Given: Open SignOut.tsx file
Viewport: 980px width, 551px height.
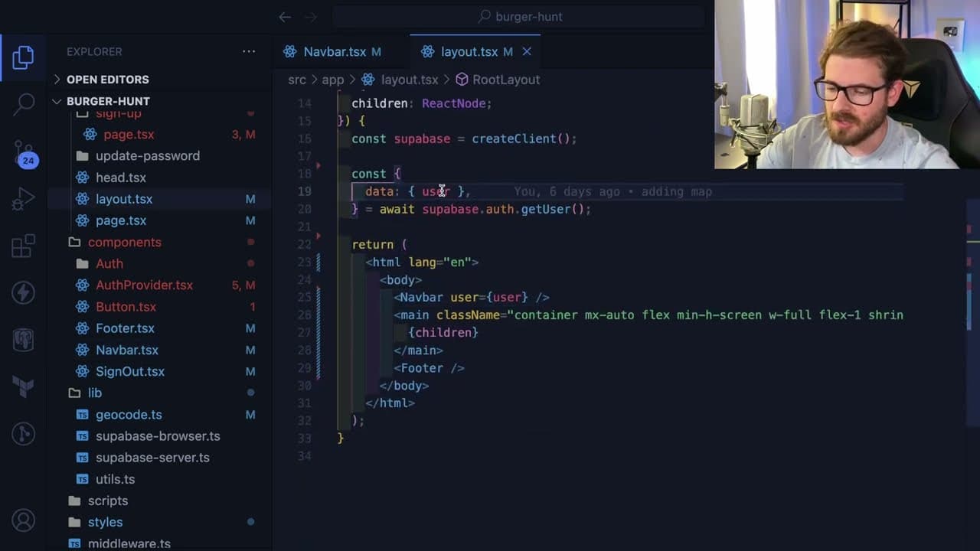Looking at the screenshot, I should tap(130, 371).
